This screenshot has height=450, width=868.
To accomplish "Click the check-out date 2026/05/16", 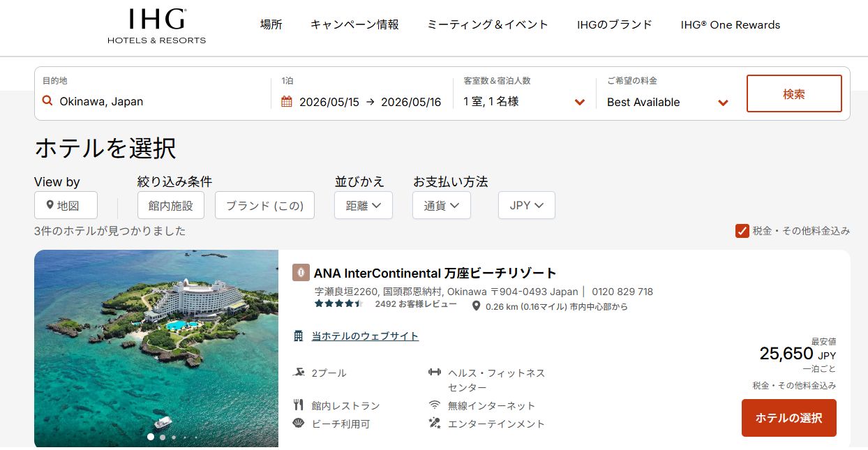I will 411,102.
